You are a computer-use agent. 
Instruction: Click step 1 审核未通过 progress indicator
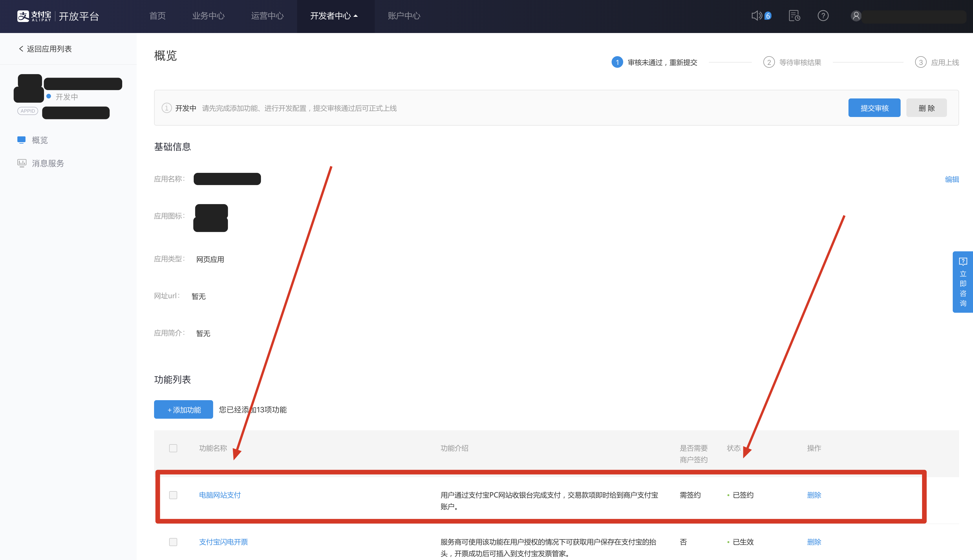(x=617, y=62)
